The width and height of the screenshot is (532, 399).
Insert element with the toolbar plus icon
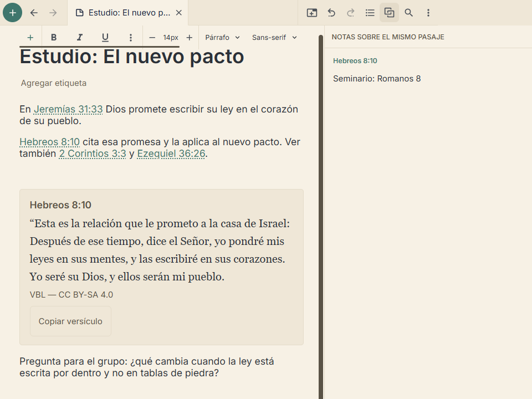point(30,37)
